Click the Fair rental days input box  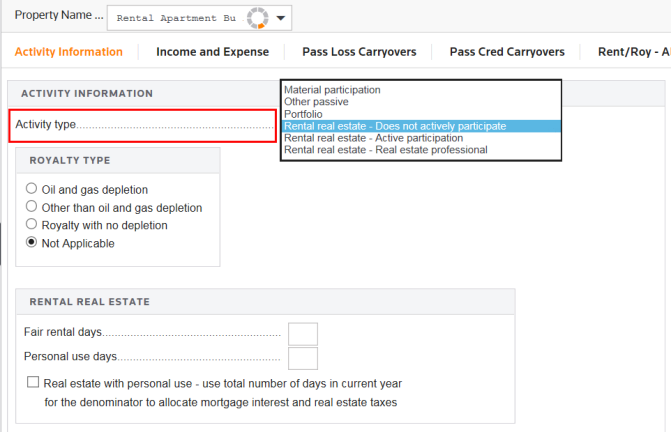(302, 334)
